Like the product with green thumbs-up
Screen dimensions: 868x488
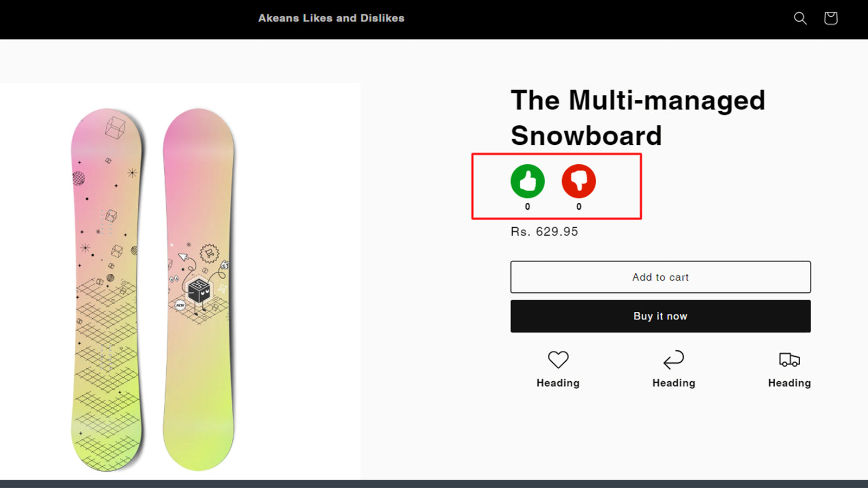click(x=527, y=181)
